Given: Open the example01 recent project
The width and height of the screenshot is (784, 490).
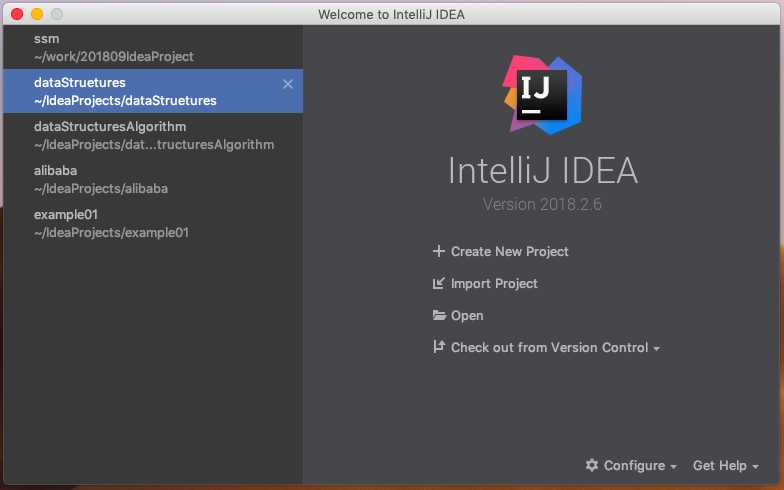Looking at the screenshot, I should pyautogui.click(x=152, y=223).
